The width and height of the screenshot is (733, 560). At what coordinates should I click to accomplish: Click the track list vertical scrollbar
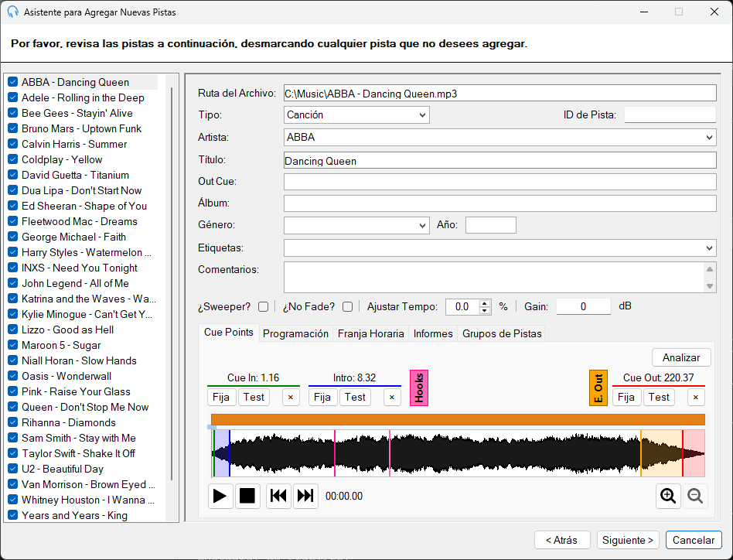click(x=172, y=283)
